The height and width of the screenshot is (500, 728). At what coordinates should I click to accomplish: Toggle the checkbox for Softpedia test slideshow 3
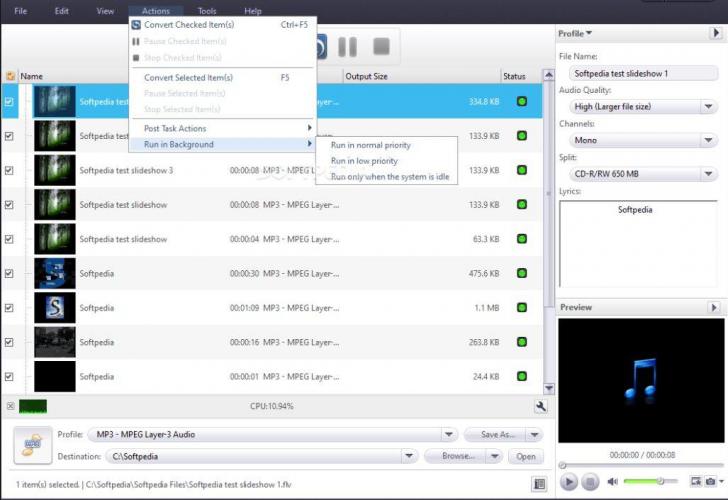[x=9, y=170]
